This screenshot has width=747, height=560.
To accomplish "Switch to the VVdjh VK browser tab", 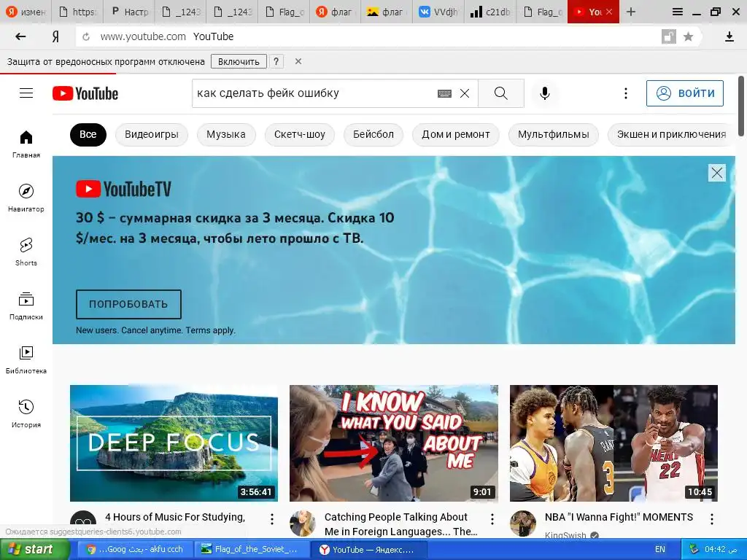I will (438, 12).
